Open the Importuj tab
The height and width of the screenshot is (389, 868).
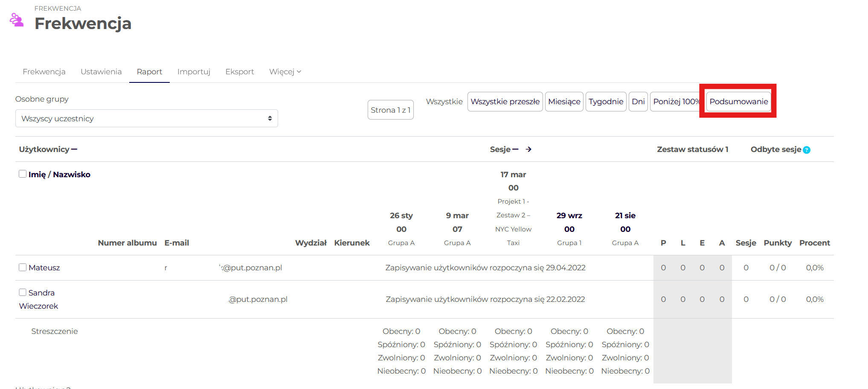tap(194, 72)
